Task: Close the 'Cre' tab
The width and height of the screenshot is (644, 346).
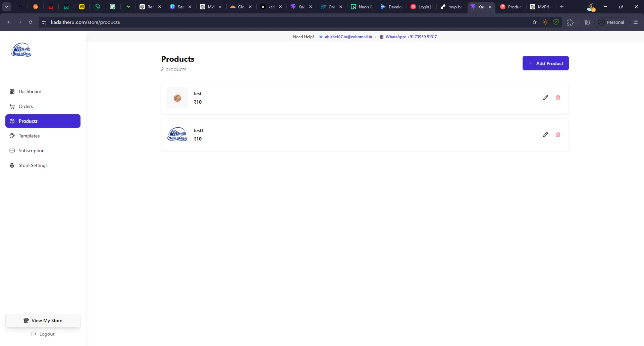Action: click(341, 7)
